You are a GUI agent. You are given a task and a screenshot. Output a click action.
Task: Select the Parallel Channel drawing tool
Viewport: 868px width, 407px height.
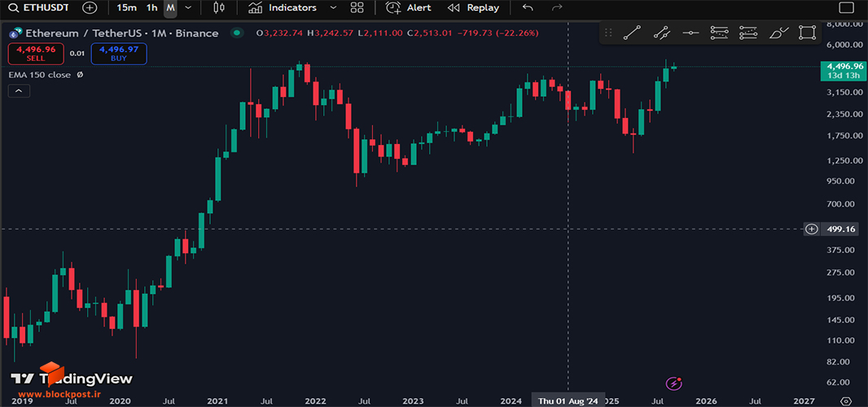pos(661,33)
